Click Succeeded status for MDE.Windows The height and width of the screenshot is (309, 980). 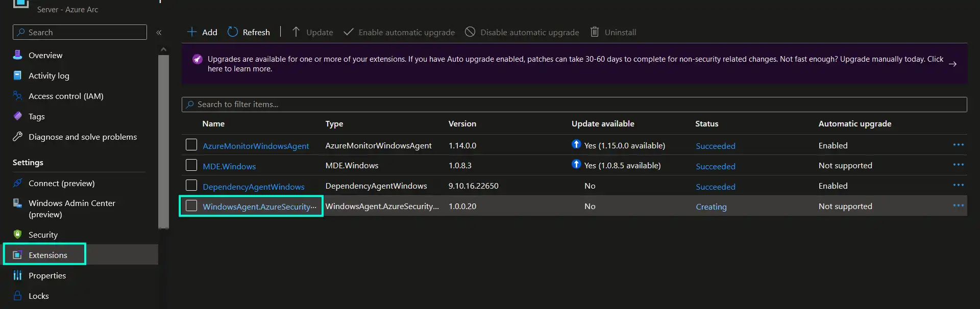(x=716, y=166)
